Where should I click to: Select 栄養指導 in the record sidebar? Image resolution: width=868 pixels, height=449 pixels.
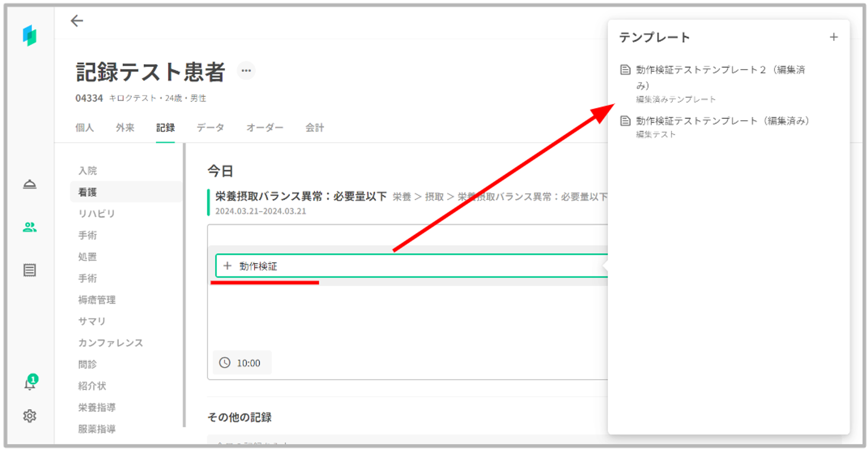97,407
